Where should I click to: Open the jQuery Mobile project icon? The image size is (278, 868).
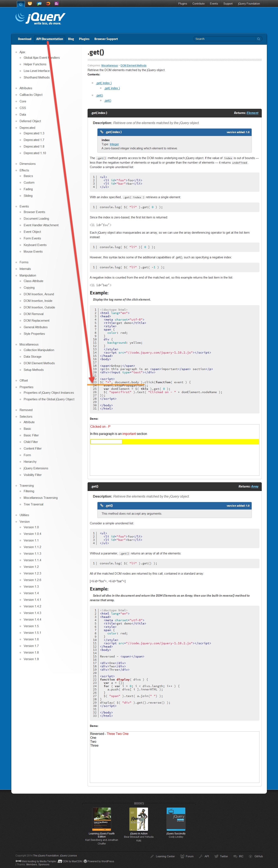click(39, 4)
